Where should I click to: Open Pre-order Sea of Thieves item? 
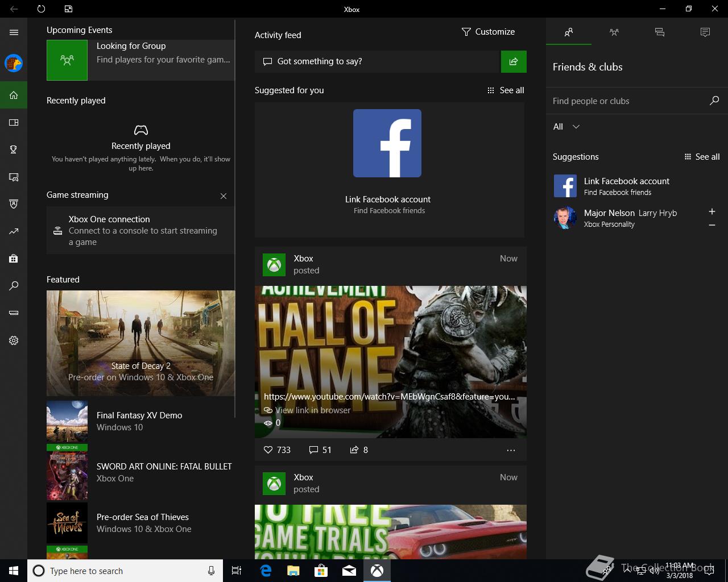tap(140, 523)
